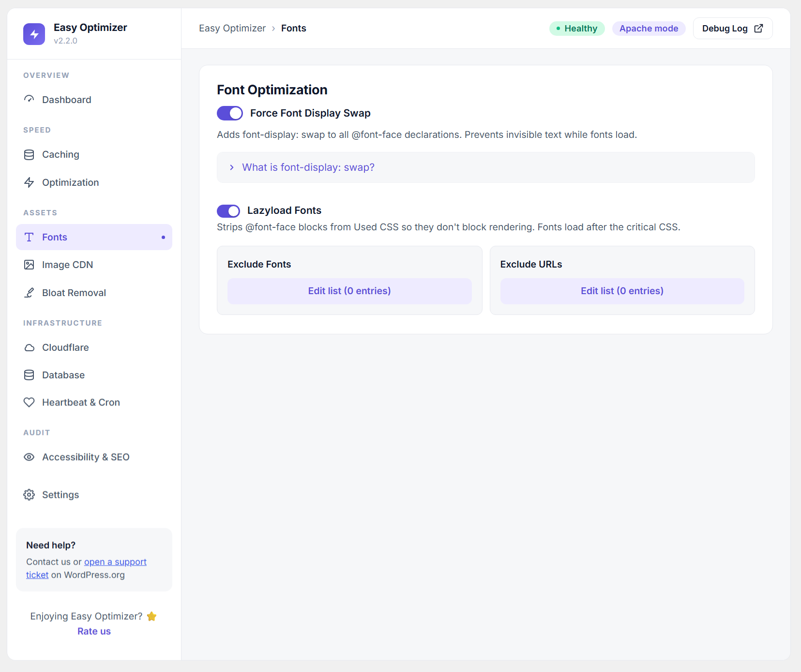Click the Healthy status badge
This screenshot has height=672, width=801.
coord(577,29)
